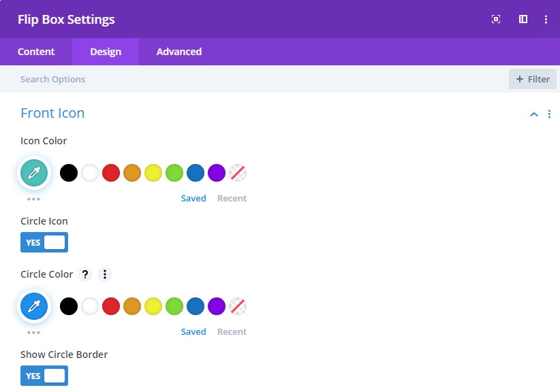560x392 pixels.
Task: Pick red swatch for Circle Color
Action: click(111, 306)
